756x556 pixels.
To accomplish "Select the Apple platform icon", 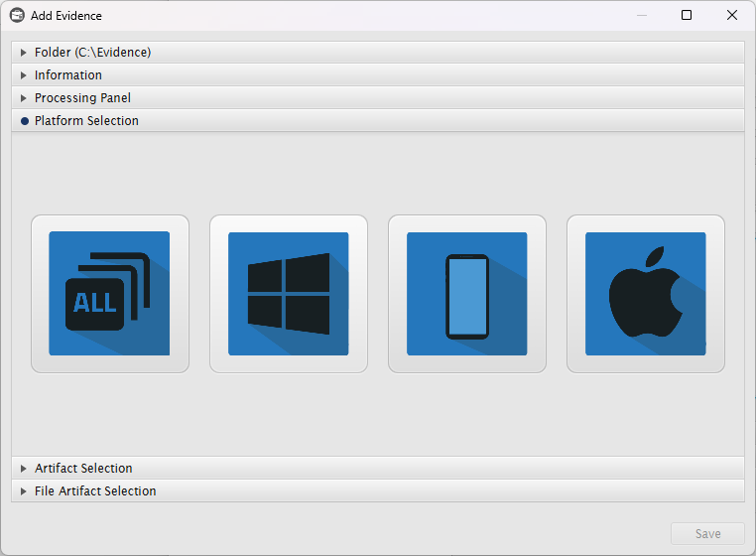I will (646, 294).
